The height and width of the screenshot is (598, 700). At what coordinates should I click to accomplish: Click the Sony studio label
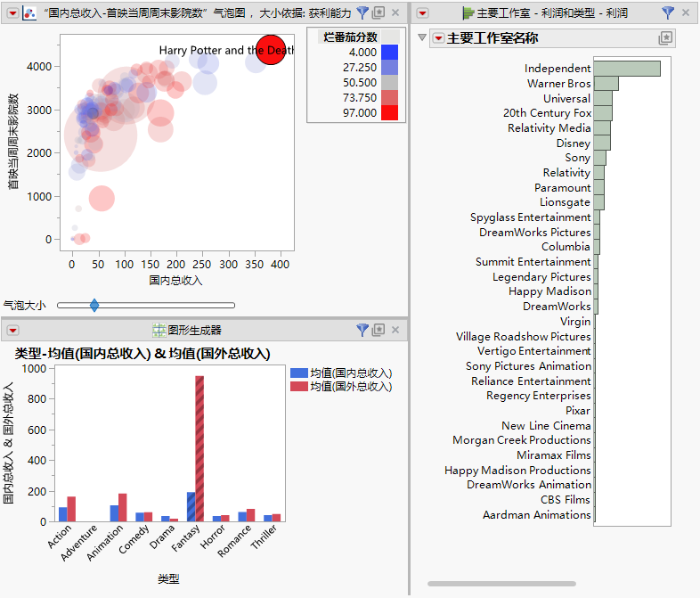click(577, 158)
